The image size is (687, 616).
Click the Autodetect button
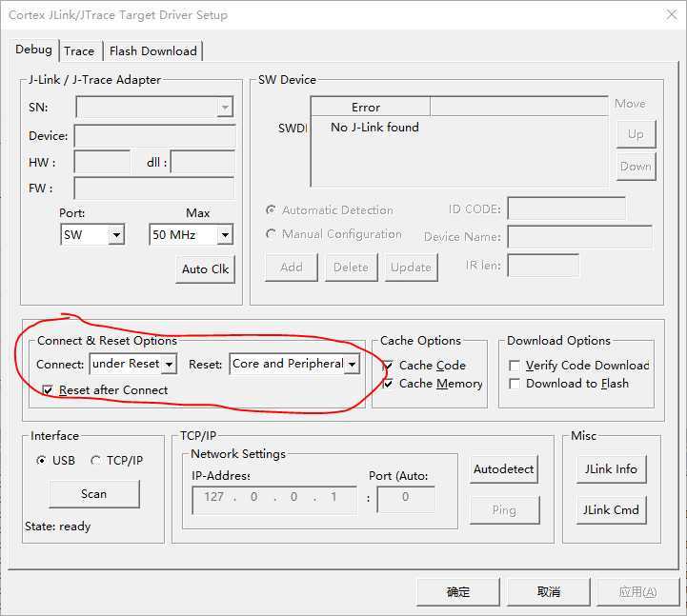pos(504,469)
